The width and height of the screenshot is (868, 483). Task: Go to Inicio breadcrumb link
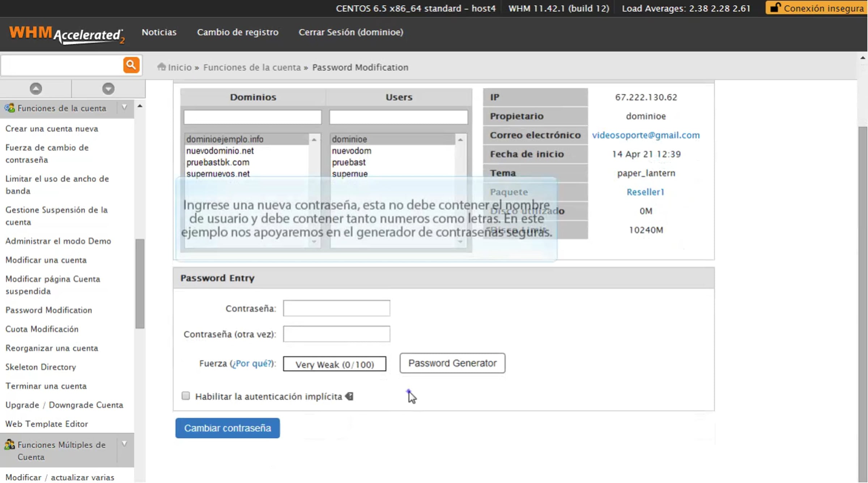180,67
